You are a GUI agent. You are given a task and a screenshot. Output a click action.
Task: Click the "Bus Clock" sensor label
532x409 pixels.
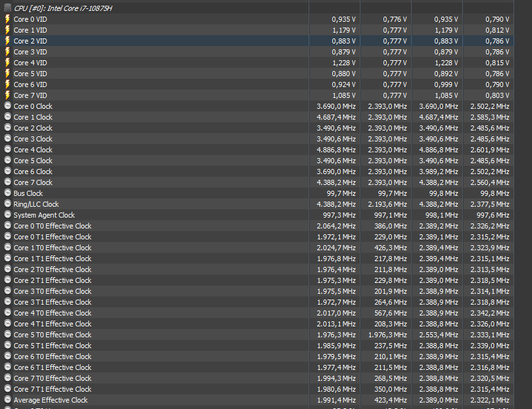tap(28, 193)
